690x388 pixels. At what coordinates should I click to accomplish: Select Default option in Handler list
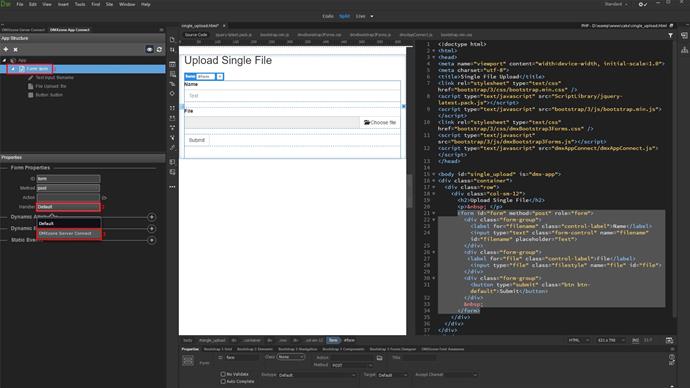click(x=69, y=223)
